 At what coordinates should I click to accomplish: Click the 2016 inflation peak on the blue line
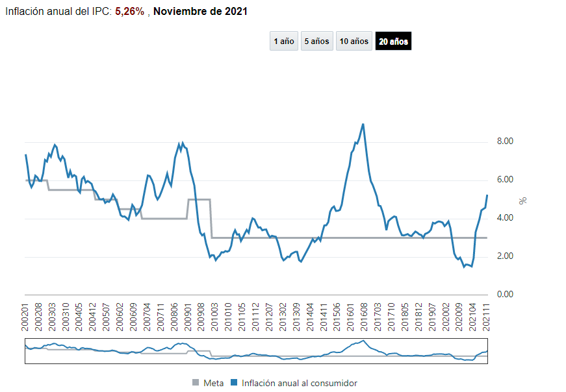(x=363, y=125)
